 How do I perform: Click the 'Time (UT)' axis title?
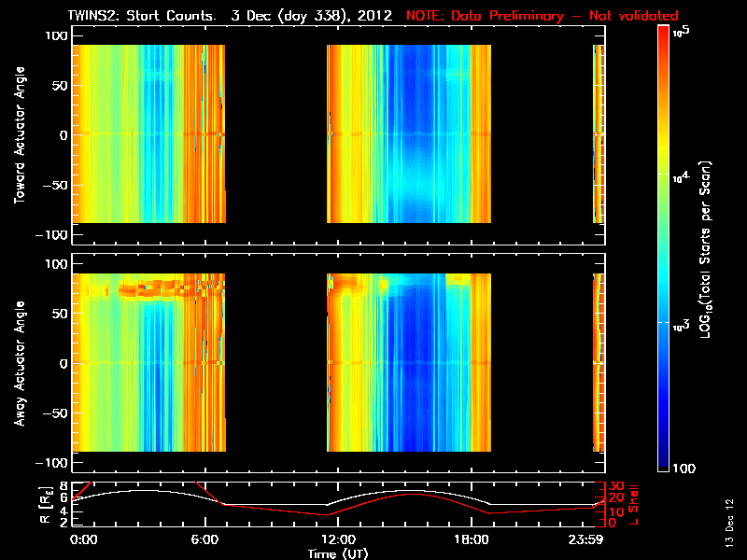click(338, 553)
